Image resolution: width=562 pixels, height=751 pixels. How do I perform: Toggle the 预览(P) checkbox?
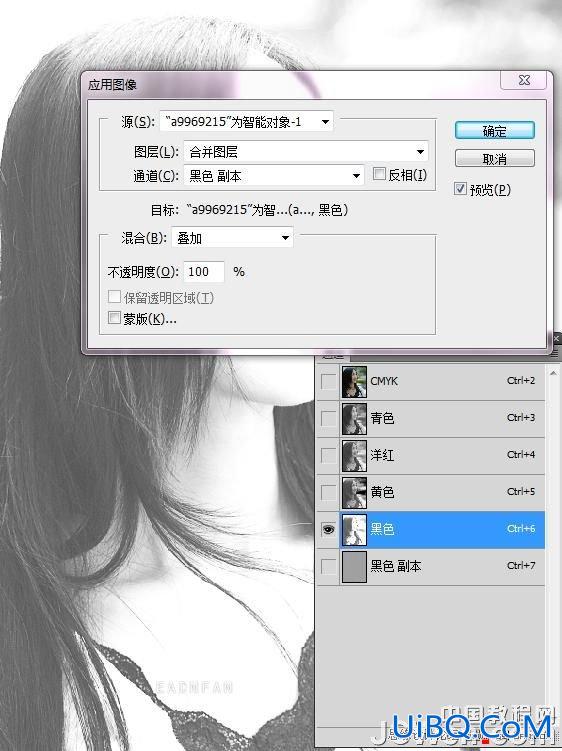pos(460,189)
